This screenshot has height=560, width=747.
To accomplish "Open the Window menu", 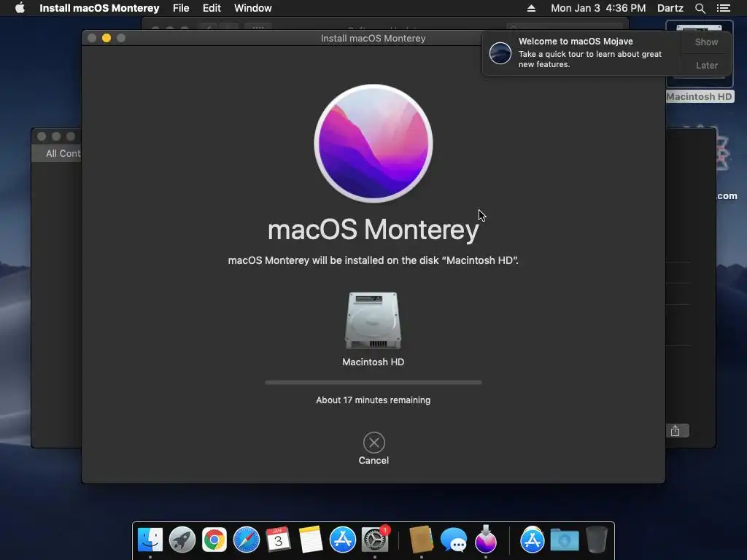I will 252,8.
